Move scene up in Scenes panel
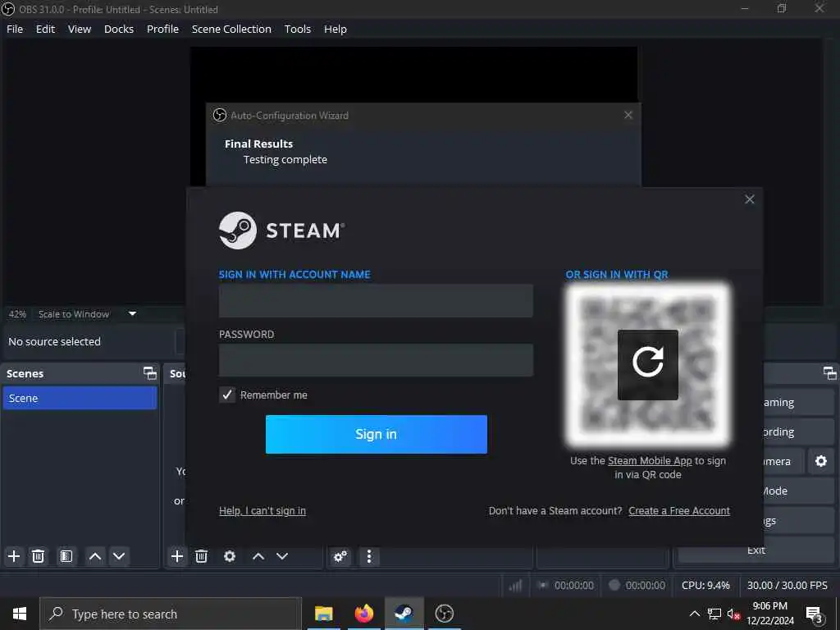The width and height of the screenshot is (840, 630). pos(95,556)
